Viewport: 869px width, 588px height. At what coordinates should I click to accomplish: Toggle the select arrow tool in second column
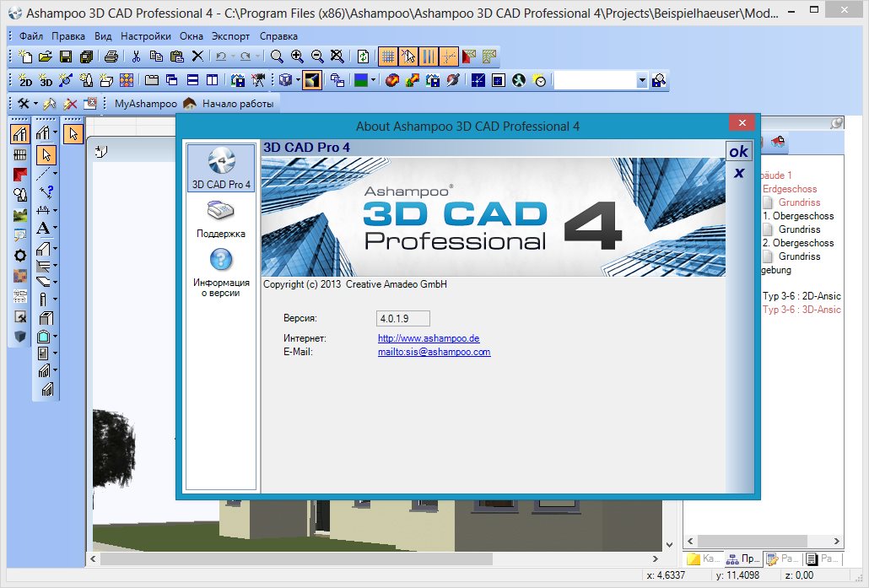pos(46,155)
